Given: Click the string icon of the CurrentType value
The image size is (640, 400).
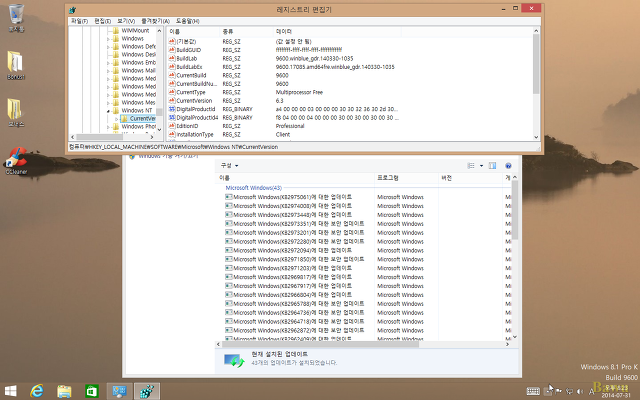Looking at the screenshot, I should (172, 92).
